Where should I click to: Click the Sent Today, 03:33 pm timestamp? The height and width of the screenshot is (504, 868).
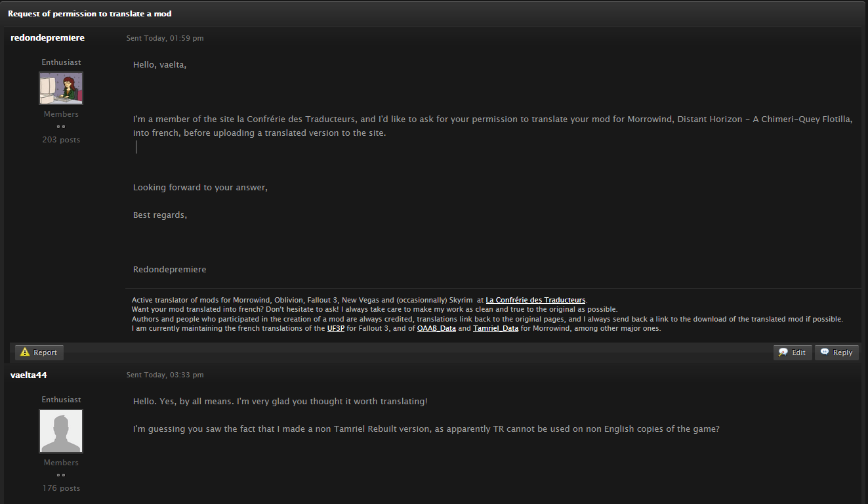coord(165,375)
